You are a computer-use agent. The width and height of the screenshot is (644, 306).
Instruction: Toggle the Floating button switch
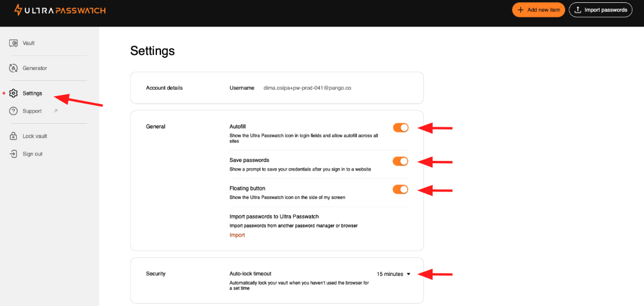click(400, 189)
